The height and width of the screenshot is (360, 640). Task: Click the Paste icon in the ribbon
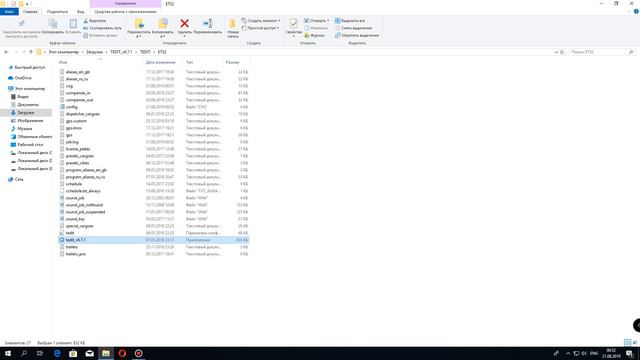coord(73,24)
